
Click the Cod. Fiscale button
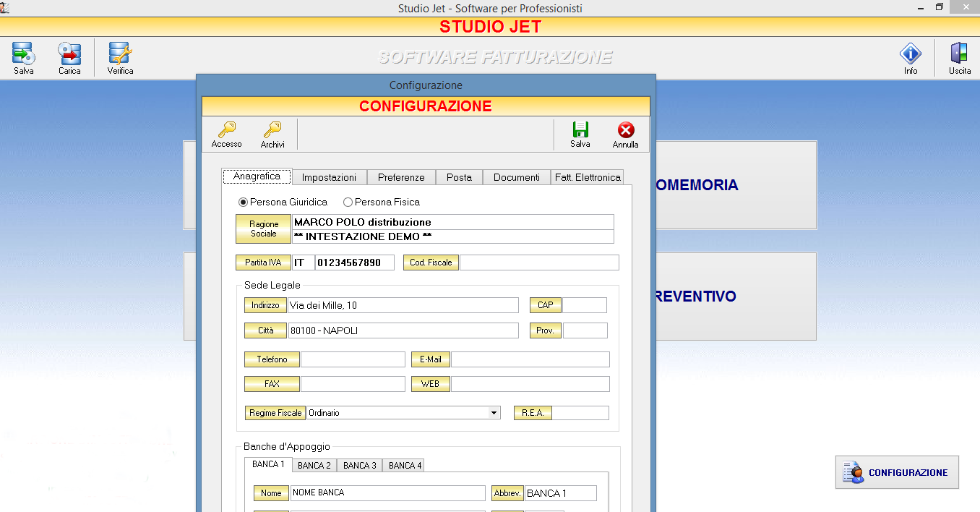[431, 263]
